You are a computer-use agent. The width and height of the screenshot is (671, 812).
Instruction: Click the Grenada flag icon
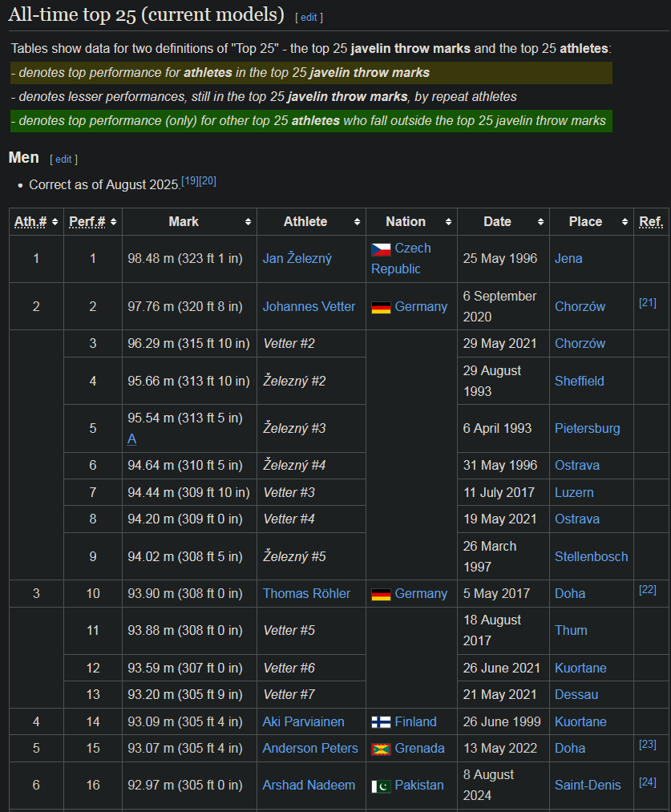pos(381,749)
